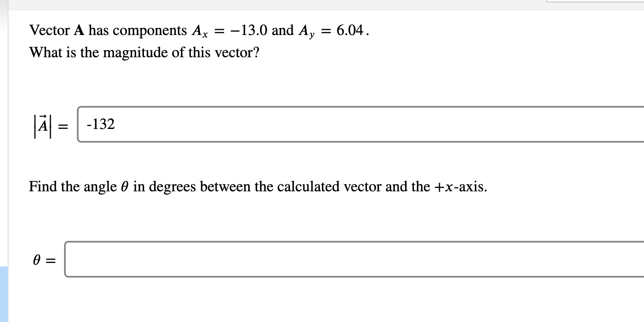Click the partially visible answer box top right

coord(598,2)
